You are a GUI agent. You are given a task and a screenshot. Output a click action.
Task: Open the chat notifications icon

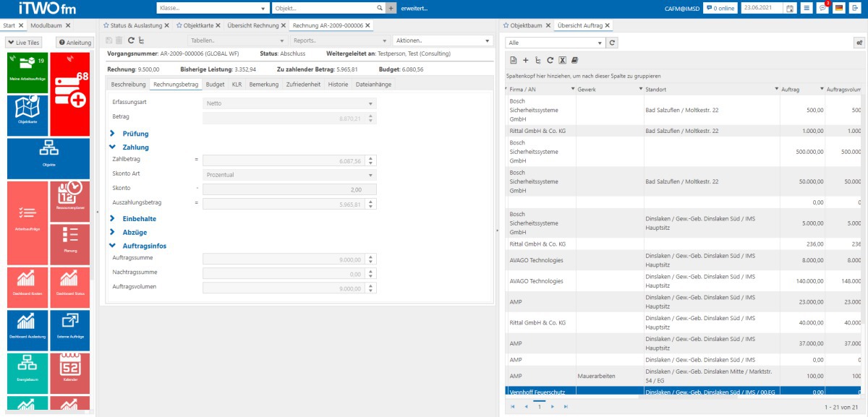[823, 8]
